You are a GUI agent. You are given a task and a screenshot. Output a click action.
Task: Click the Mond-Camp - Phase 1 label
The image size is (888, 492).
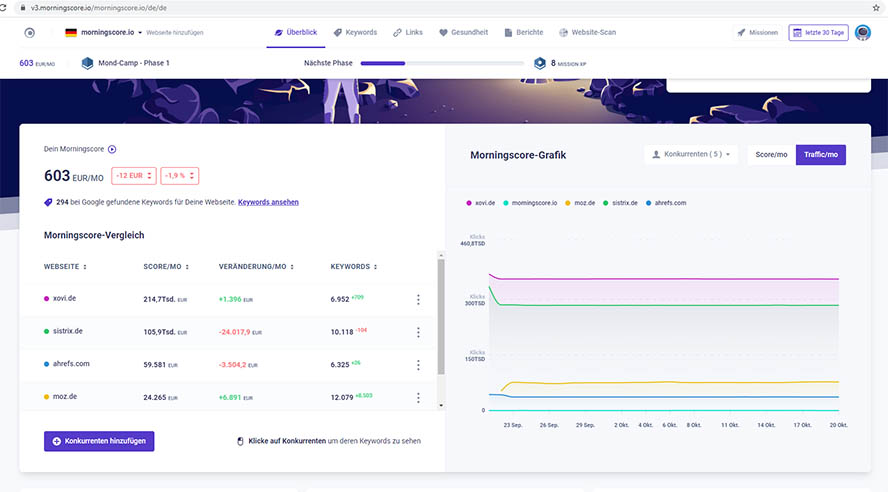coord(134,63)
